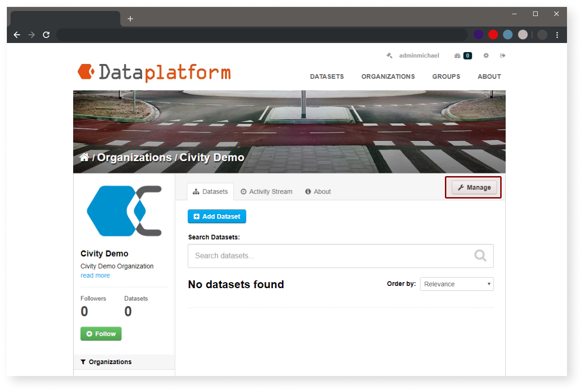Open the Order by Relevance dropdown
Viewport: 583px width, 392px height.
457,284
